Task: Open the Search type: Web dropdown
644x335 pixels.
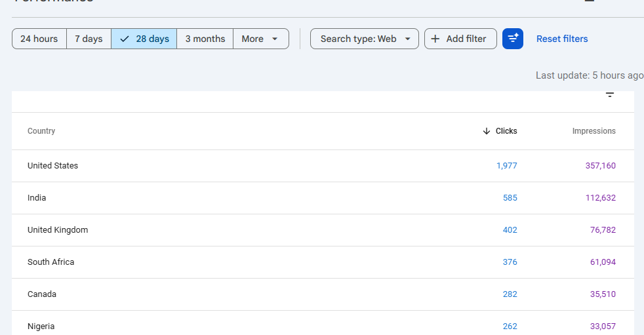Action: coord(365,39)
